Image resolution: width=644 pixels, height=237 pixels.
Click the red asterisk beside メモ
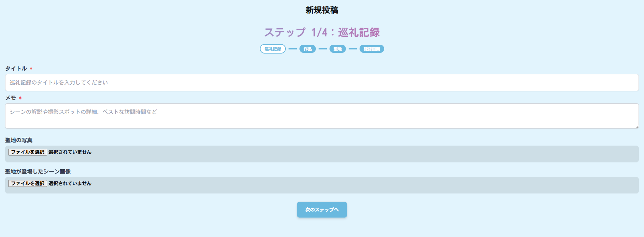[x=20, y=98]
